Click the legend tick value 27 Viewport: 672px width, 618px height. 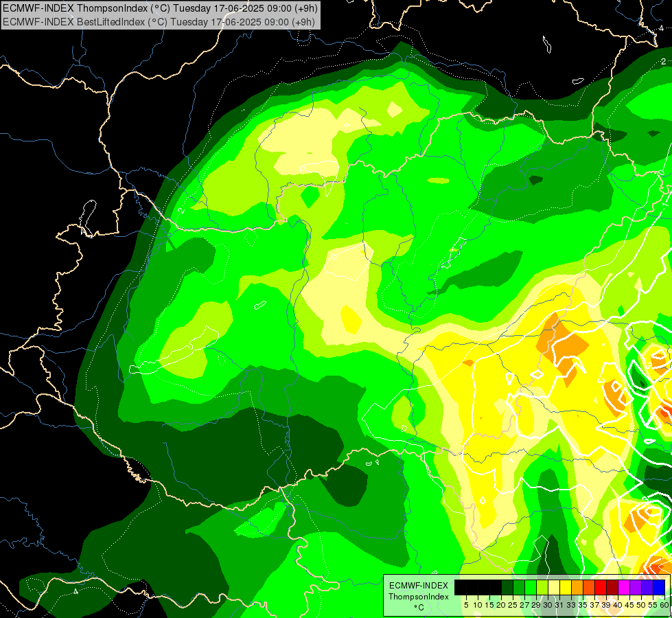[524, 605]
